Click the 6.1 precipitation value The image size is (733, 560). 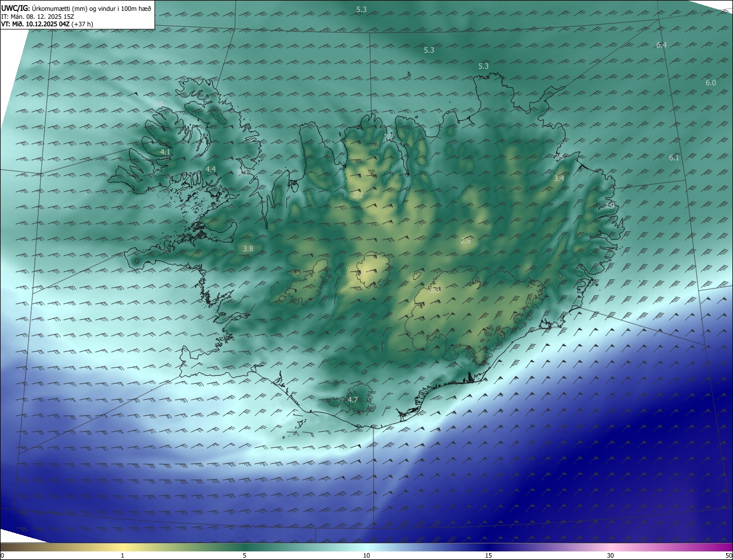(x=674, y=157)
